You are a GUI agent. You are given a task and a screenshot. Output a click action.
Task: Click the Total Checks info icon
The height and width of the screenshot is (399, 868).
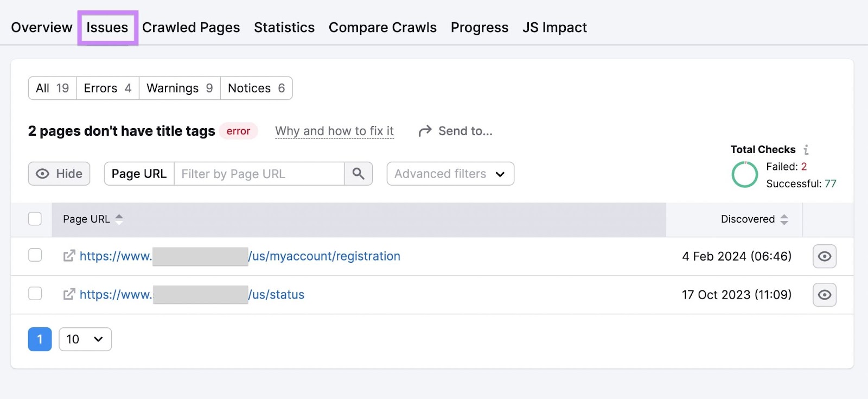point(806,150)
